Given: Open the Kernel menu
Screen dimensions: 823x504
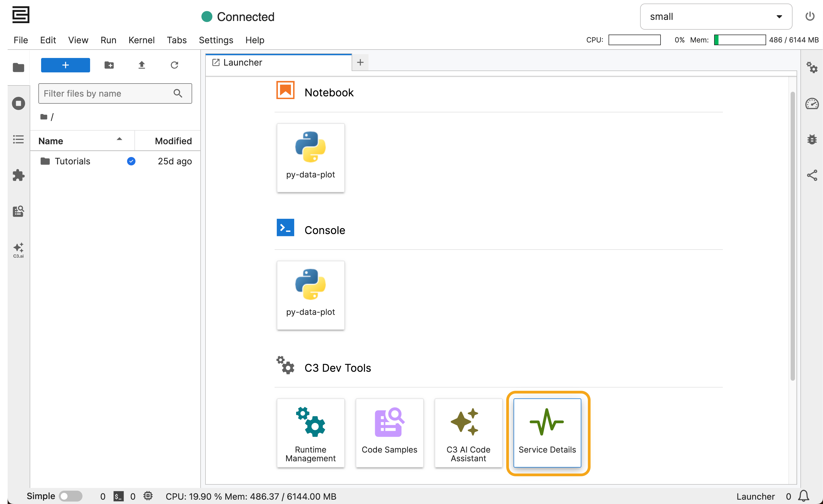Looking at the screenshot, I should coord(142,40).
